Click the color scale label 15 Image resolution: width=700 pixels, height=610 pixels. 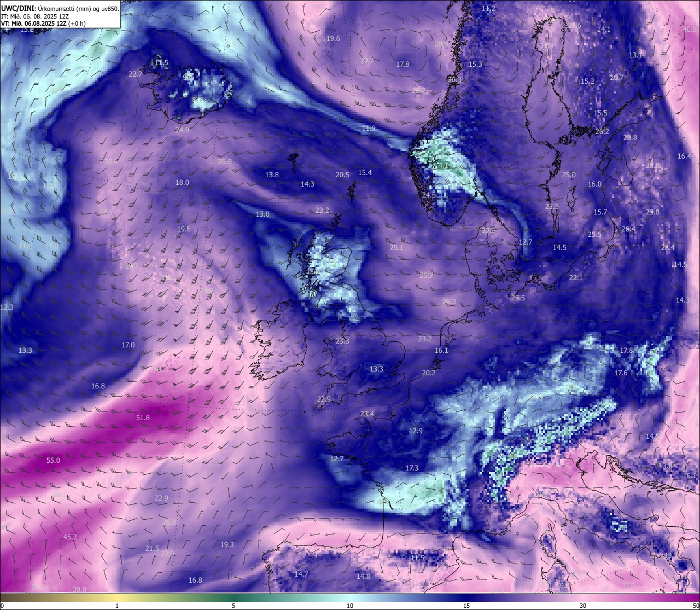coord(466,606)
